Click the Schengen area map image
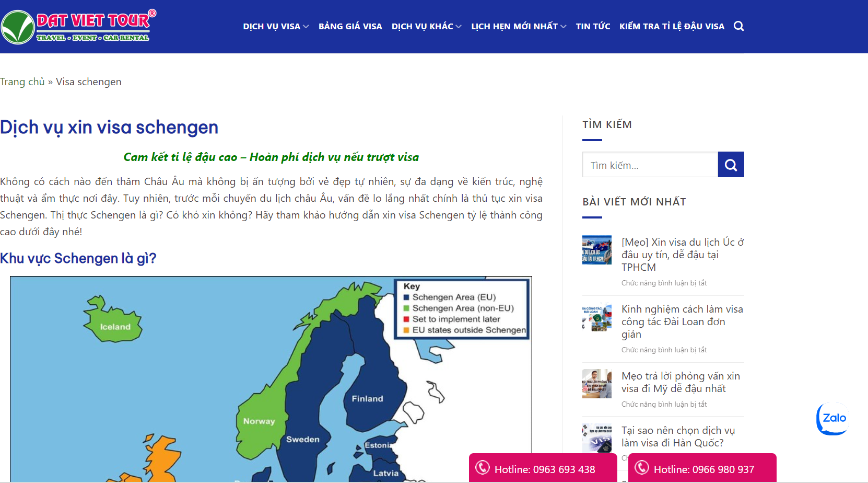Image resolution: width=868 pixels, height=483 pixels. click(x=271, y=376)
